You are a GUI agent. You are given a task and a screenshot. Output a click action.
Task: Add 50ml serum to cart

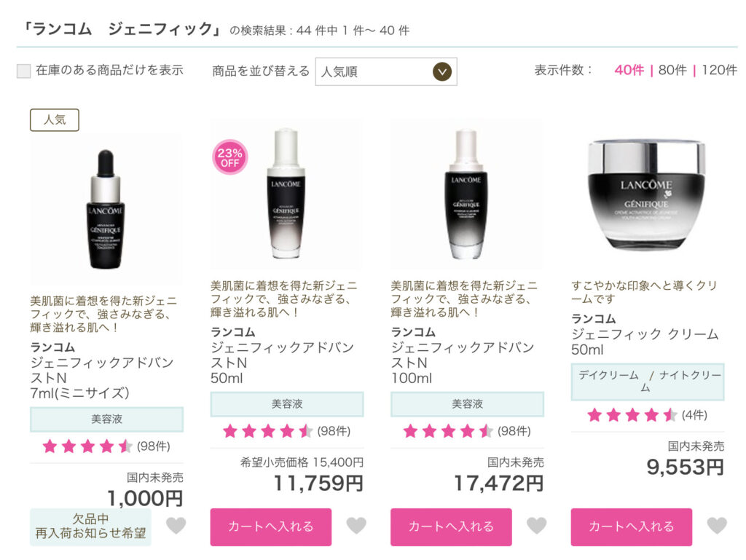pyautogui.click(x=271, y=527)
